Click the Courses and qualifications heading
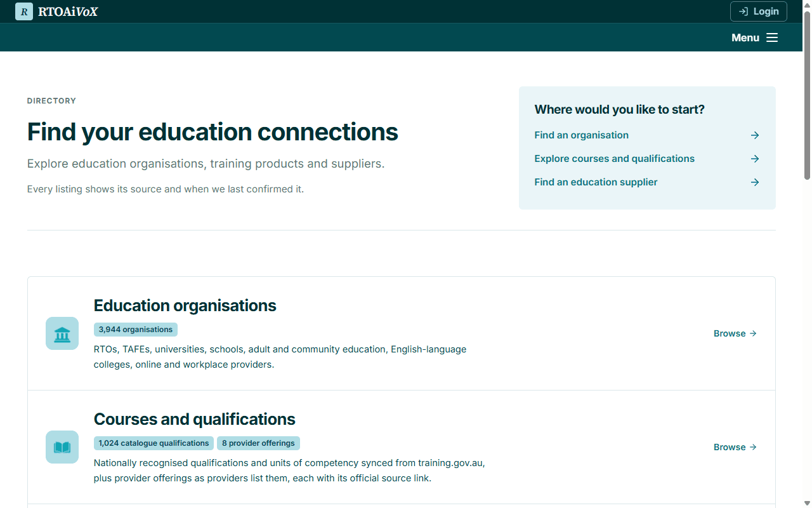Viewport: 812px width, 508px height. pyautogui.click(x=195, y=419)
